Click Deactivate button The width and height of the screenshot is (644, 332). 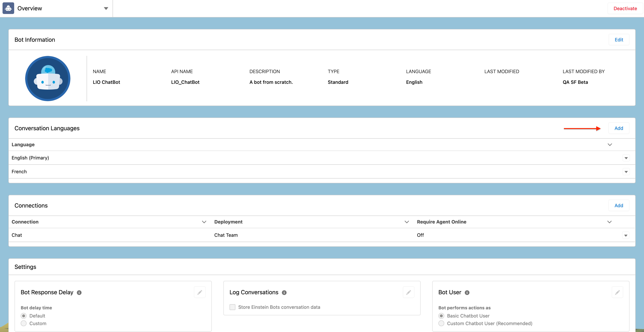(625, 9)
